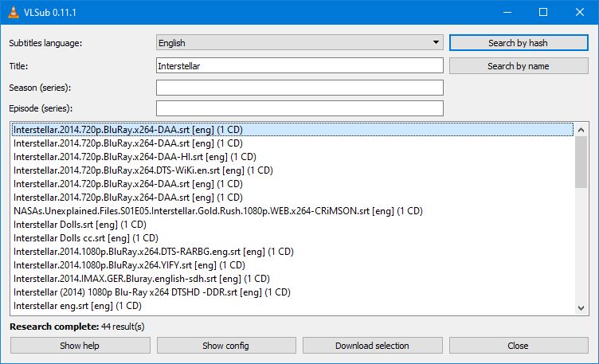Choose Interstellar Dolls cc.srt result
This screenshot has height=364, width=599.
tap(85, 238)
